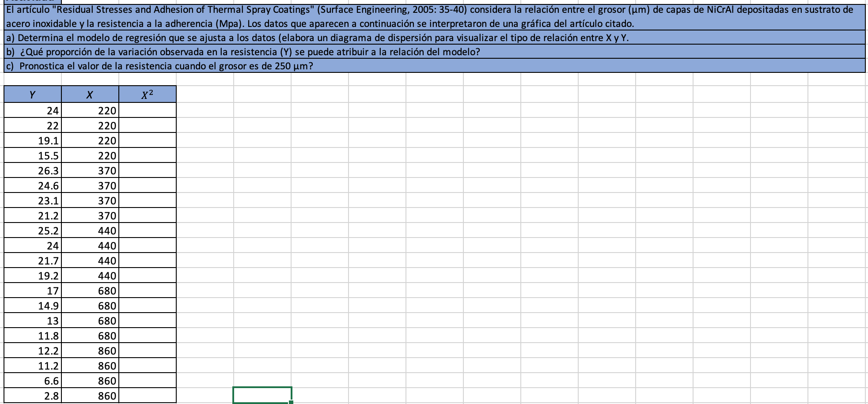Select X value 860 beside Y 12.2
Image resolution: width=868 pixels, height=404 pixels.
[90, 351]
